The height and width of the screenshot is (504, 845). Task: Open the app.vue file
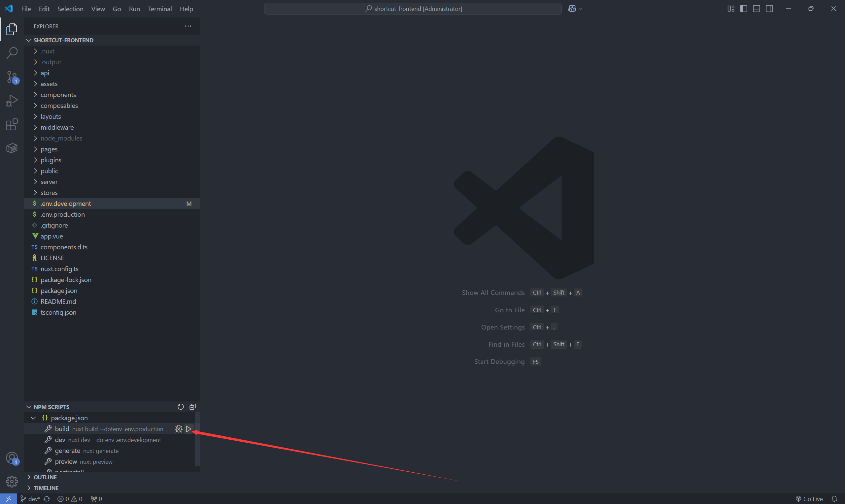pos(112,236)
